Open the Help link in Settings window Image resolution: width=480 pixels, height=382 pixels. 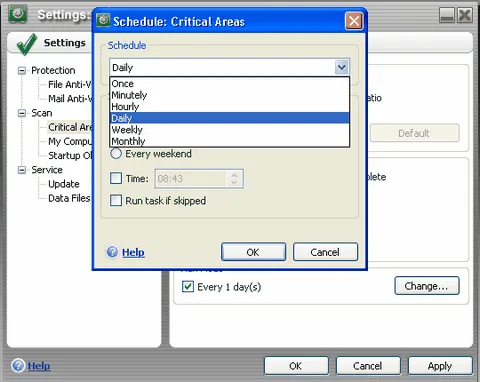(x=39, y=366)
